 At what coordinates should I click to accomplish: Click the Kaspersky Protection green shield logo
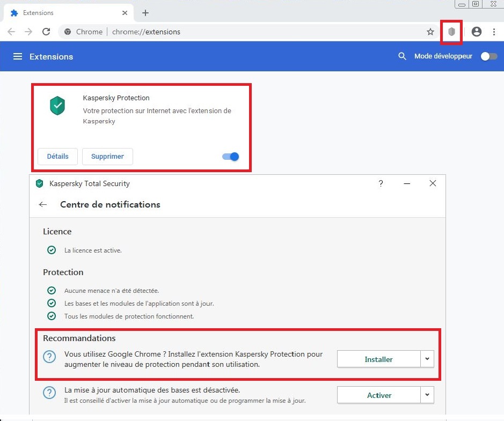pyautogui.click(x=57, y=106)
